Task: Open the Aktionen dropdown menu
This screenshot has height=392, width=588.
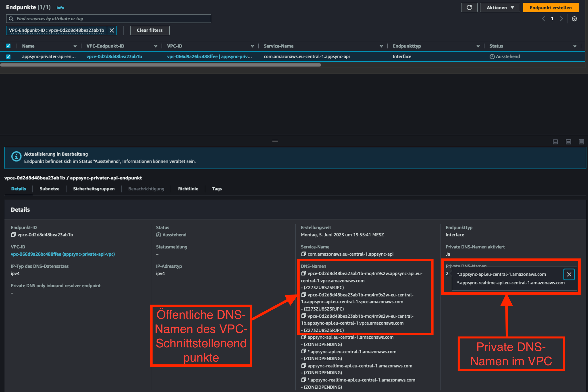Action: (x=500, y=7)
